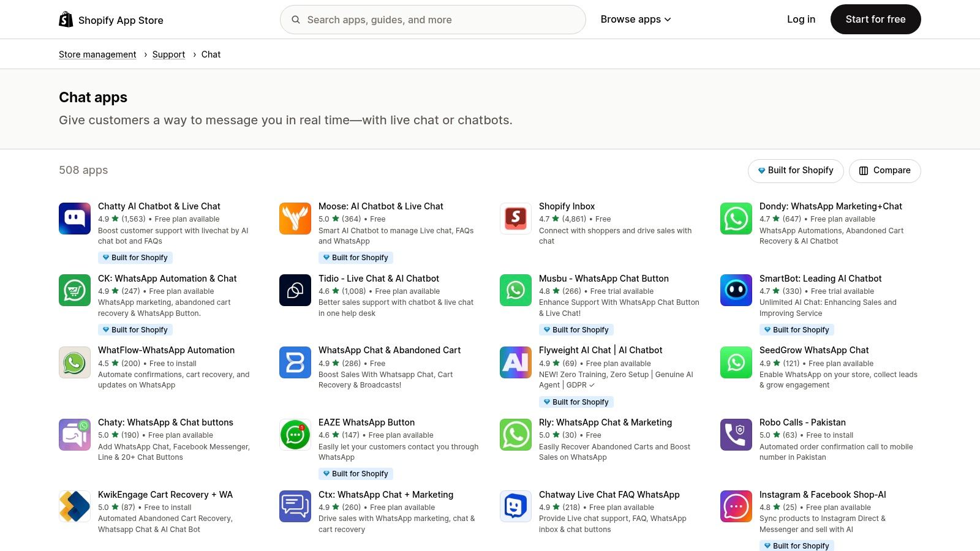Open the Support breadcrumb link
The width and height of the screenshot is (980, 551).
[168, 54]
